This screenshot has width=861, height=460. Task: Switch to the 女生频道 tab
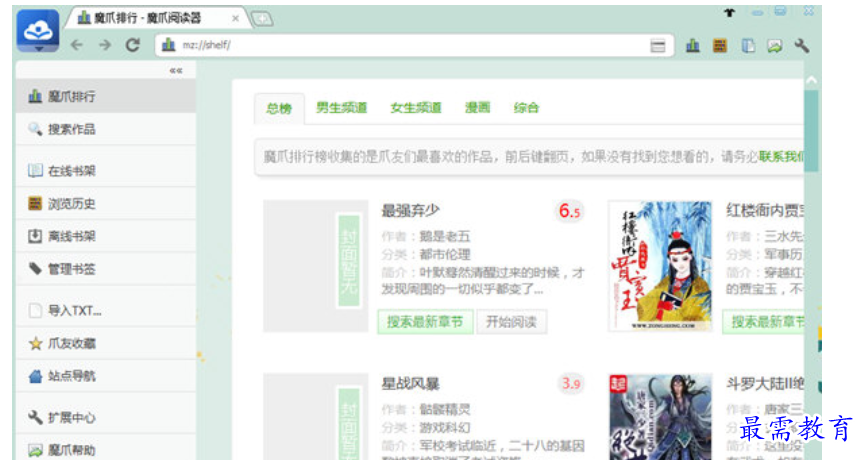[x=416, y=108]
